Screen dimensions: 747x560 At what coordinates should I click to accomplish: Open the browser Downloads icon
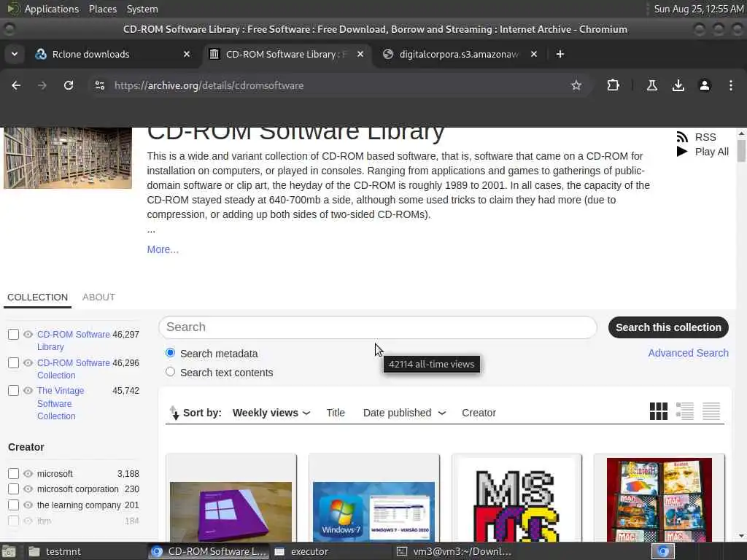click(x=678, y=85)
